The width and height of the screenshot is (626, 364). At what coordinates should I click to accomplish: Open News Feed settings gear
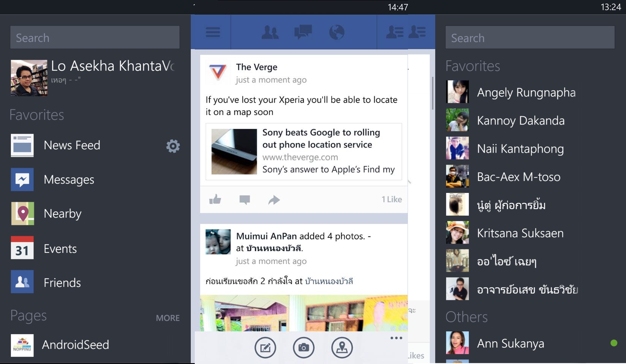tap(173, 146)
